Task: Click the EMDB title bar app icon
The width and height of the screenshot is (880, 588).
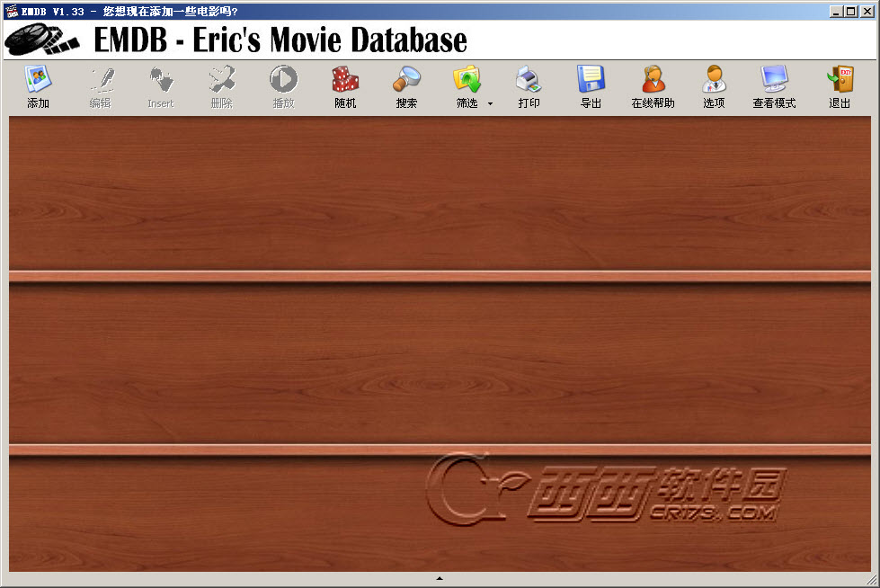Action: 11,11
